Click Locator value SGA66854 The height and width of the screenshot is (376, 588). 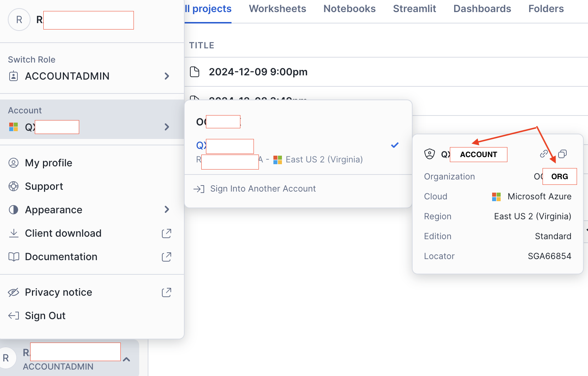549,256
